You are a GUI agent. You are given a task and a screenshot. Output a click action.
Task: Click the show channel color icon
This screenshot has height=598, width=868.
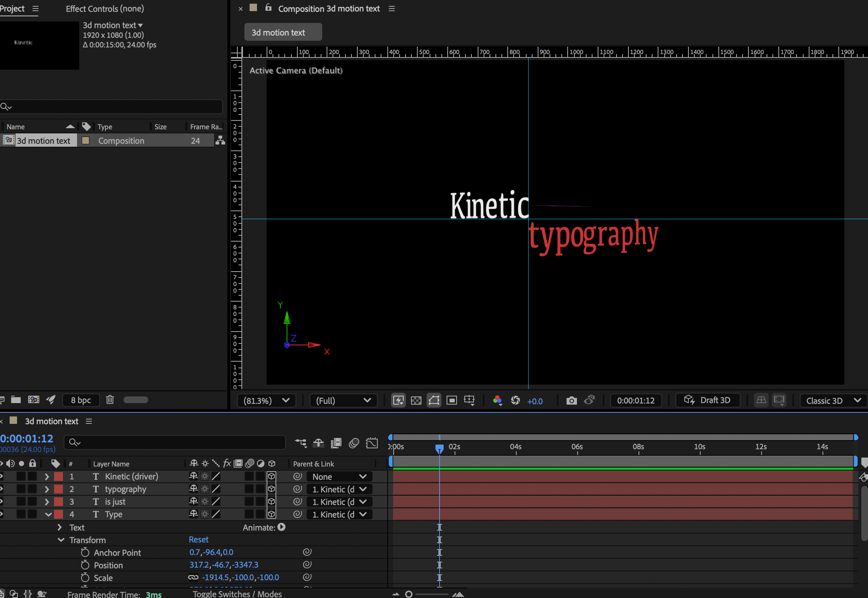coord(497,401)
